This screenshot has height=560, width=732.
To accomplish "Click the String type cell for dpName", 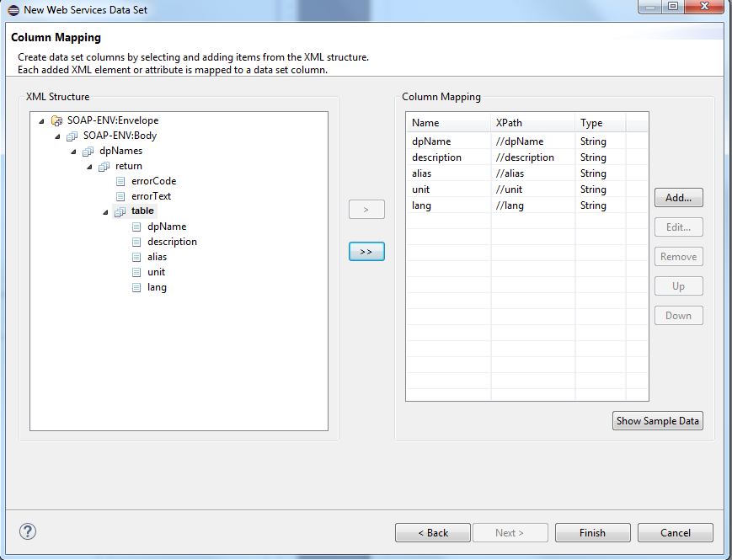I will pos(601,141).
